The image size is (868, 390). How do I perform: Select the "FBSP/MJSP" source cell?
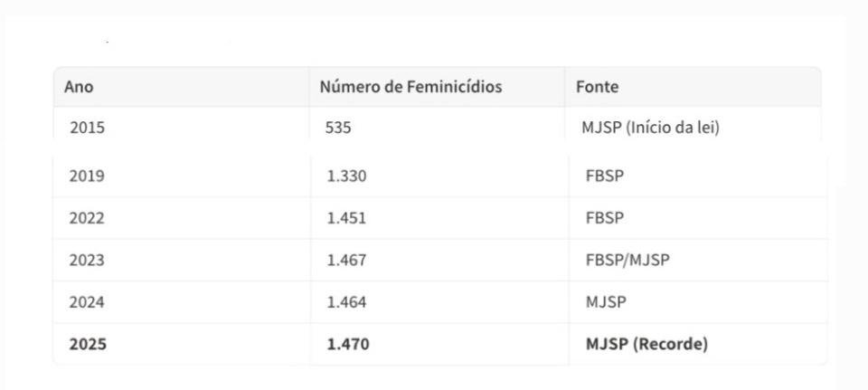[x=627, y=261]
